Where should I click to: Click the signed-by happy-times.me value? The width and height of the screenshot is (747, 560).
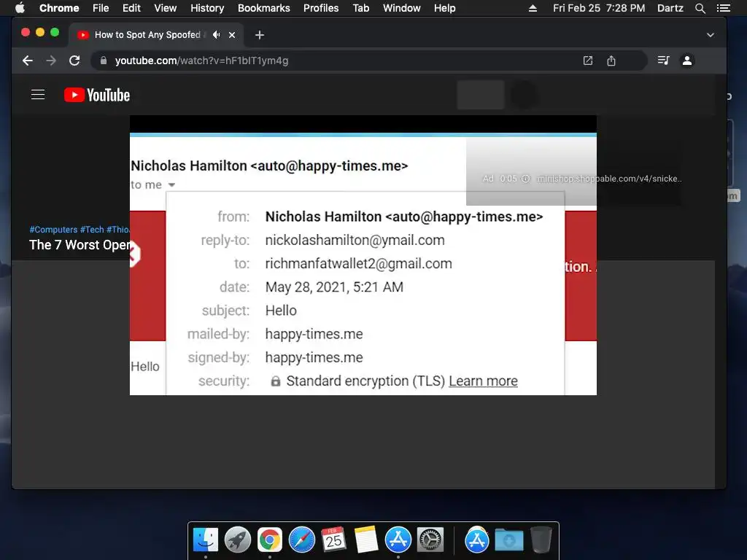314,357
